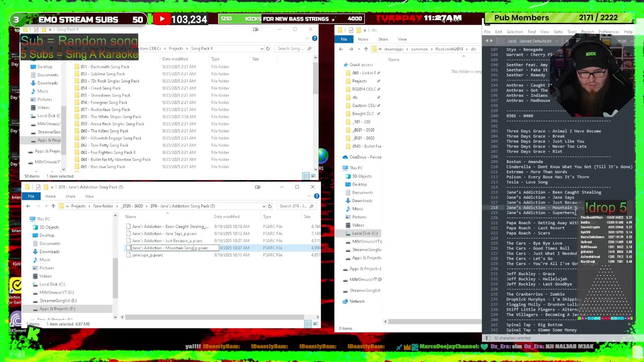Select Apps & Projects (F:) in Jane's Addiction sidebar
This screenshot has height=362, width=644.
[57, 309]
